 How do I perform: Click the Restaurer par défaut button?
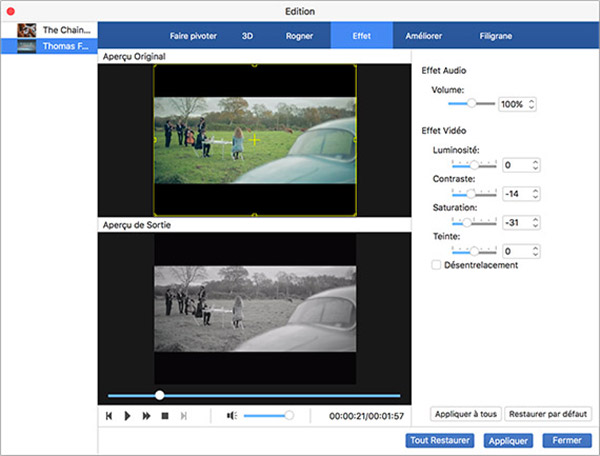click(x=548, y=414)
